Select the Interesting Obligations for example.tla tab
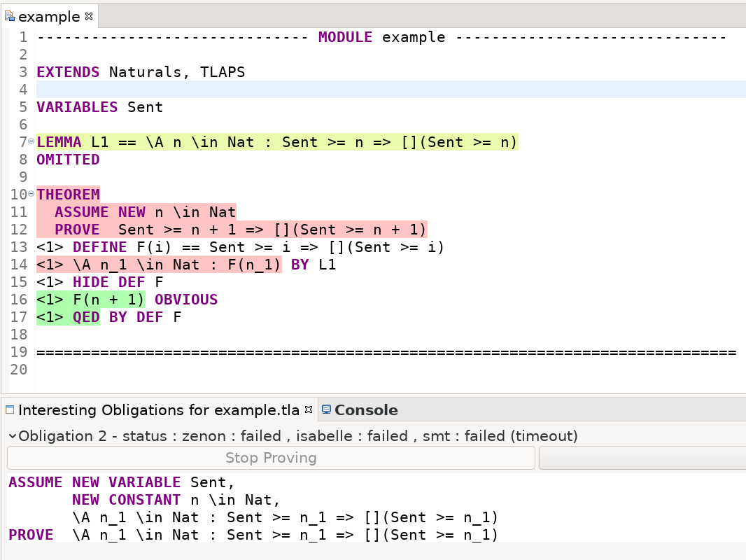Viewport: 746px width, 560px height. pos(158,410)
